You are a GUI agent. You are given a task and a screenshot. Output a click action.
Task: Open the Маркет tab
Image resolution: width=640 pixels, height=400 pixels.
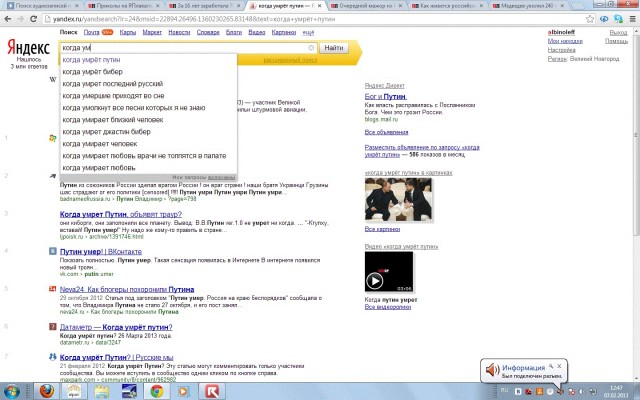pyautogui.click(x=153, y=32)
